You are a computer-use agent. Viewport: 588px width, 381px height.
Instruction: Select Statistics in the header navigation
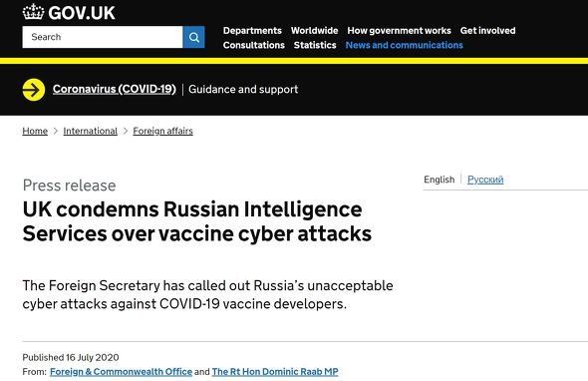tap(315, 45)
